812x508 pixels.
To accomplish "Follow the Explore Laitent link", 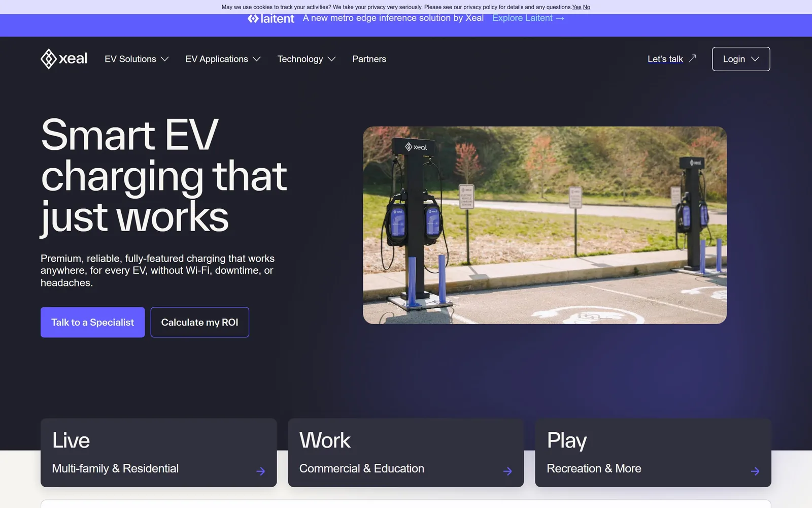I will [528, 18].
